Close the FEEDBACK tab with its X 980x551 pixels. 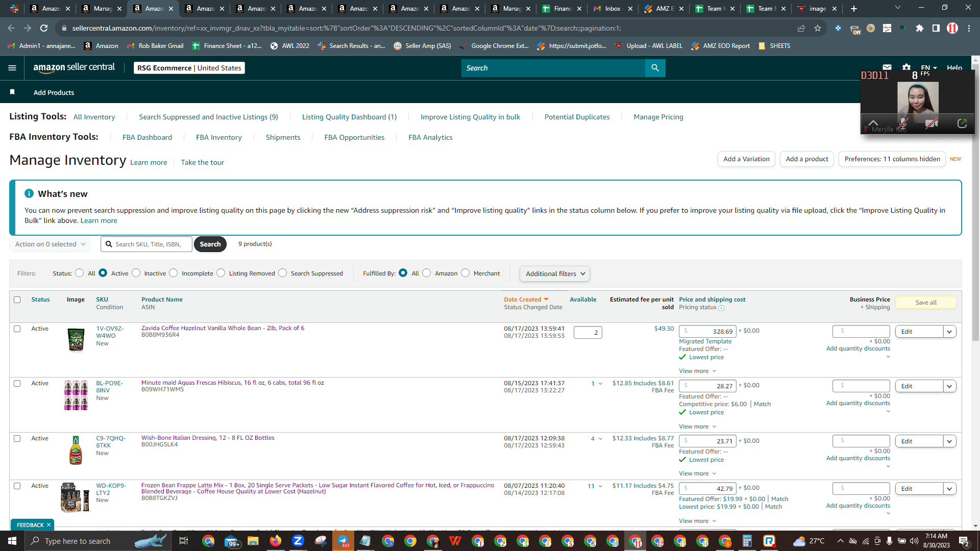[x=49, y=525]
